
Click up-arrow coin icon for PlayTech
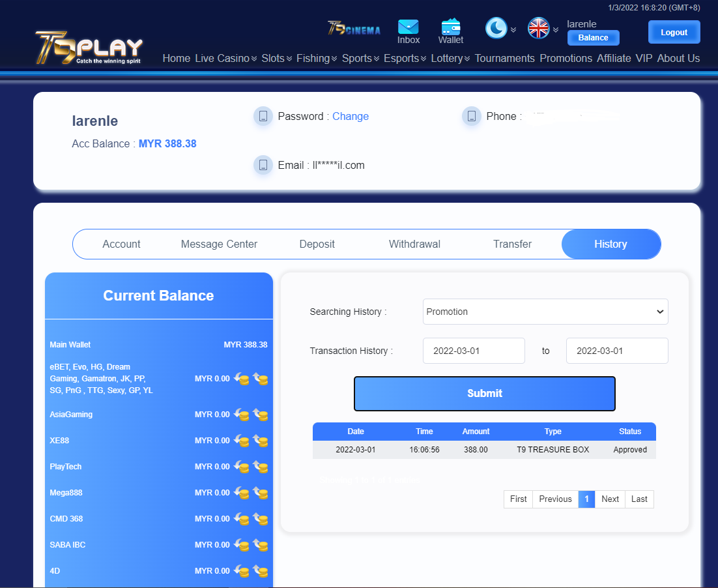(x=261, y=467)
